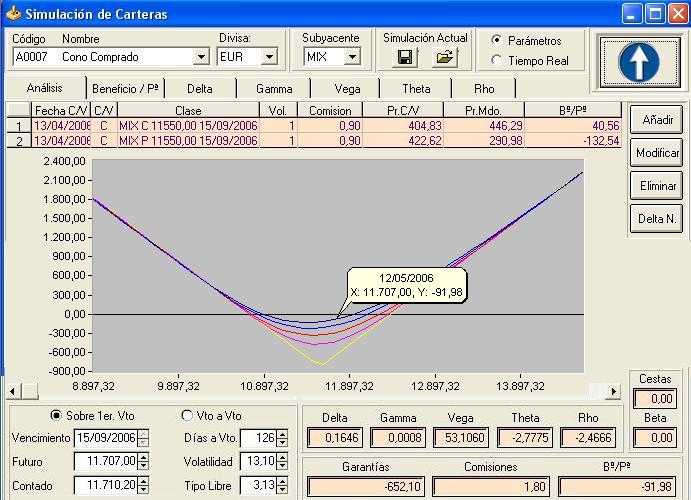This screenshot has width=691, height=500.
Task: Decrease the Volatilidad stepper
Action: pos(282,466)
